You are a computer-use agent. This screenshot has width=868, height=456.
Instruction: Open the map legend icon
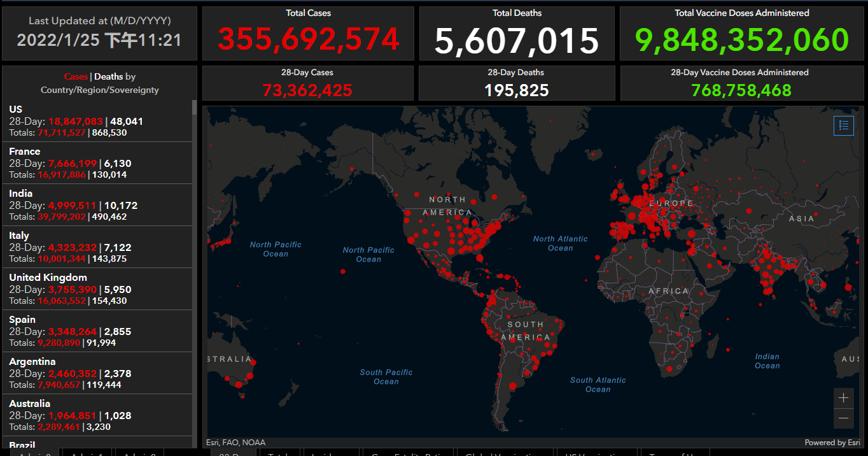(x=843, y=125)
